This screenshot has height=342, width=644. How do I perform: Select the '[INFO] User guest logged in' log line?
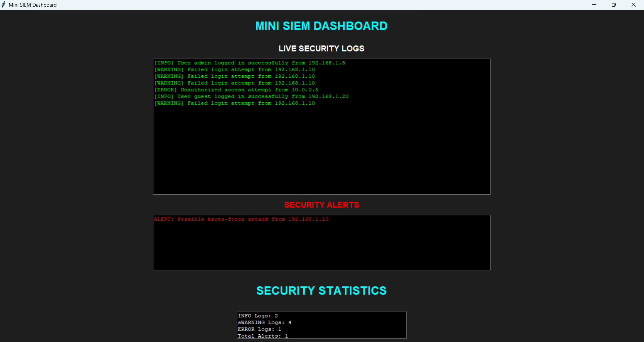point(251,97)
